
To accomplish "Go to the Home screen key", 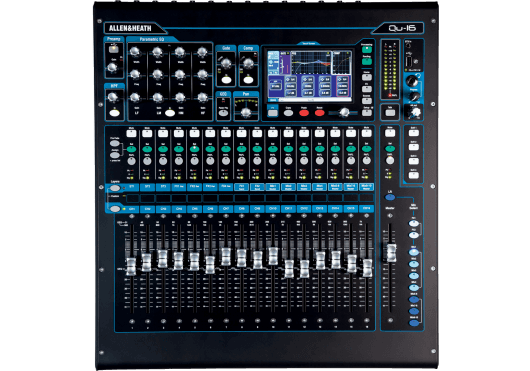I will pos(367,77).
